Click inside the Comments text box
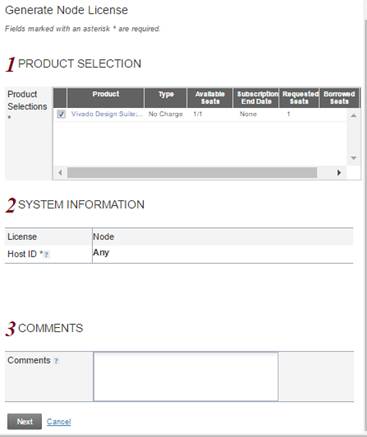The height and width of the screenshot is (437, 367). pyautogui.click(x=186, y=376)
